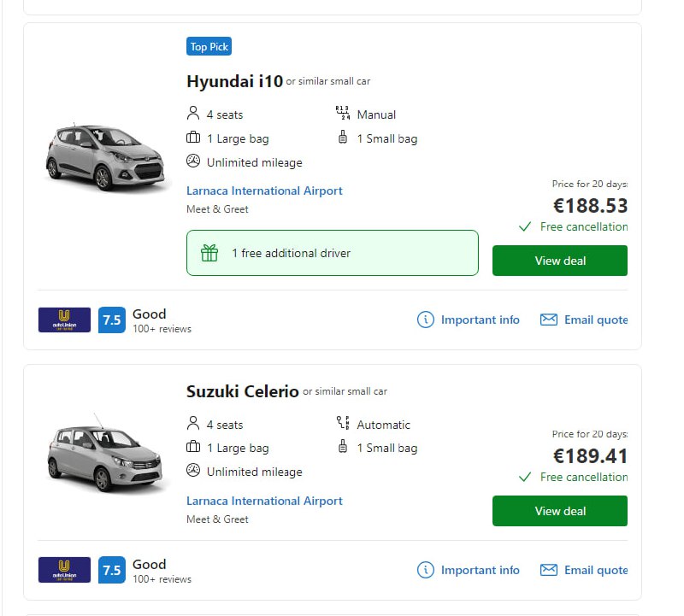Click the automatic transmission icon on Suzuki Celerio

click(x=343, y=424)
